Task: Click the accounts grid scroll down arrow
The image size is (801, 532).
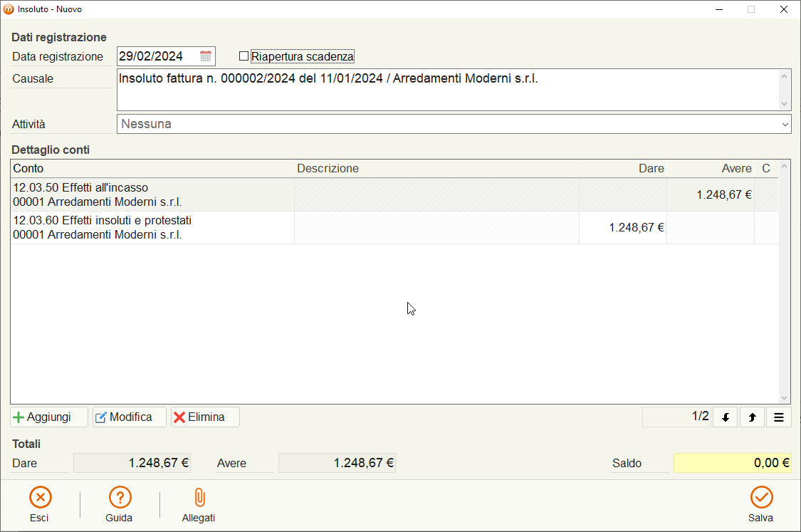Action: [784, 398]
